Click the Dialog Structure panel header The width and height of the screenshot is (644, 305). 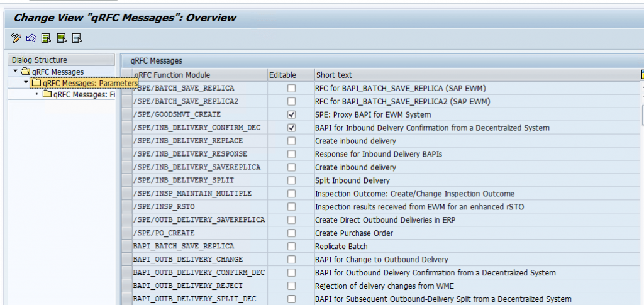click(x=62, y=60)
